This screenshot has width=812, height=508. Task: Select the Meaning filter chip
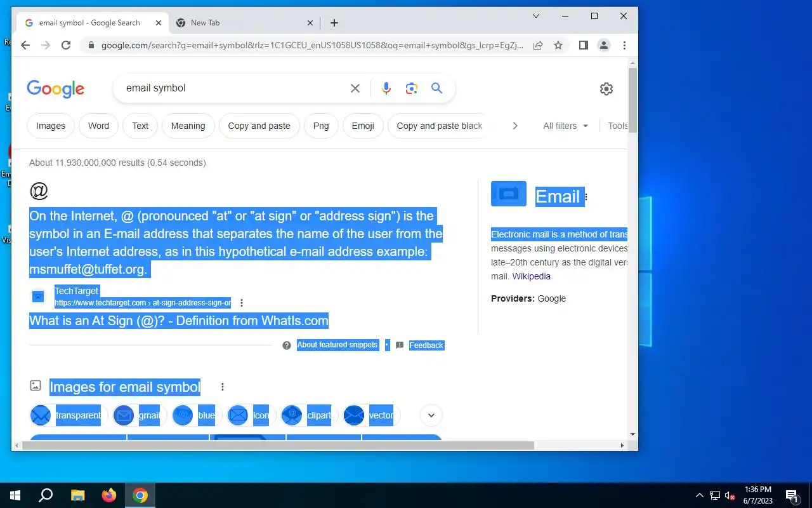(x=188, y=126)
